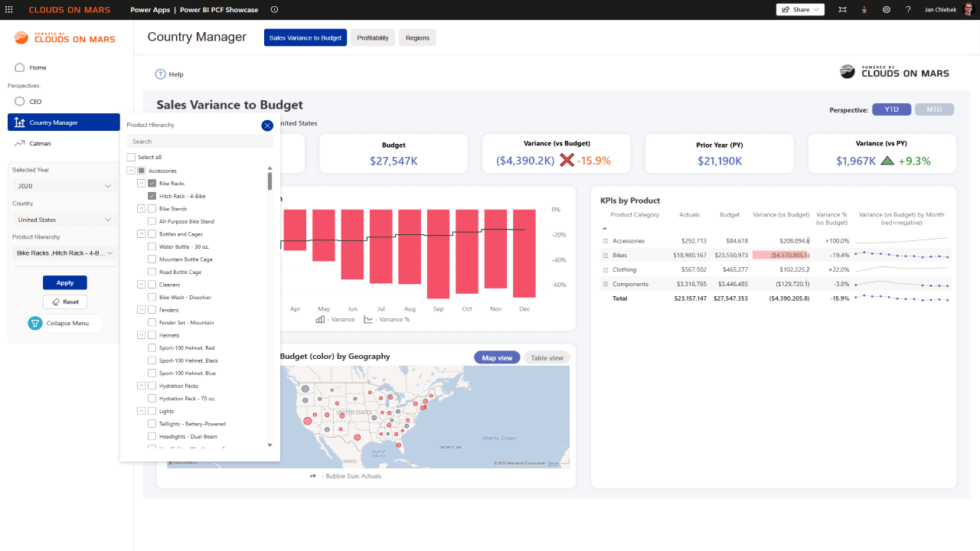The height and width of the screenshot is (551, 980).
Task: Click the Home icon in sidebar
Action: [20, 67]
